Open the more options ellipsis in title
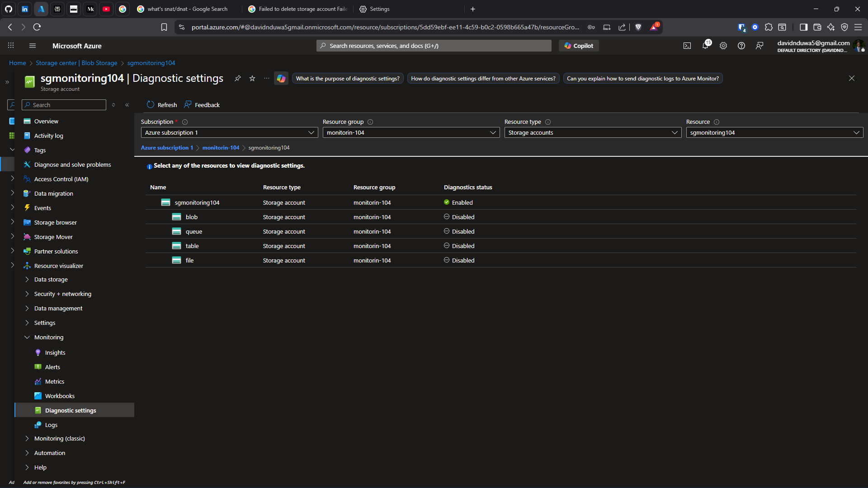 pyautogui.click(x=267, y=78)
